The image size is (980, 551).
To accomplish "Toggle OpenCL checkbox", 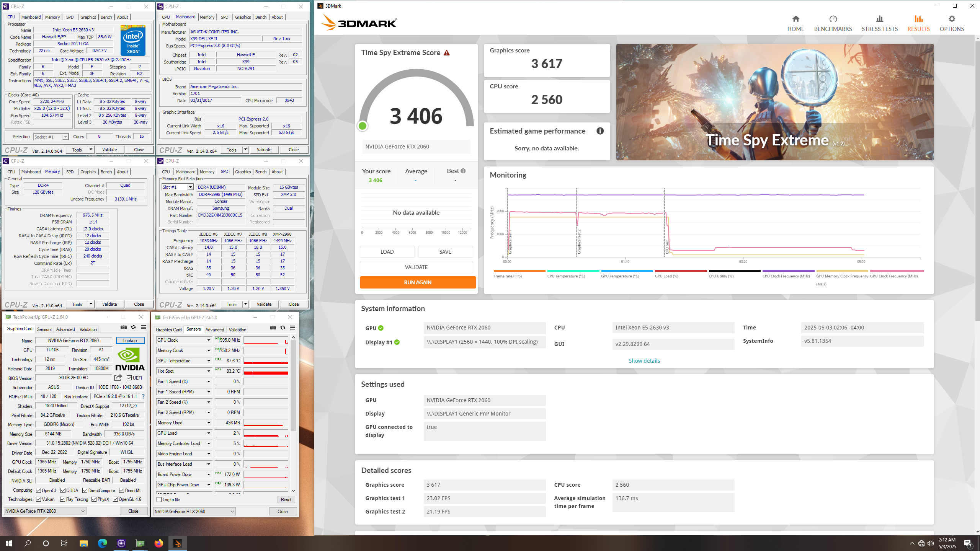I will 38,491.
